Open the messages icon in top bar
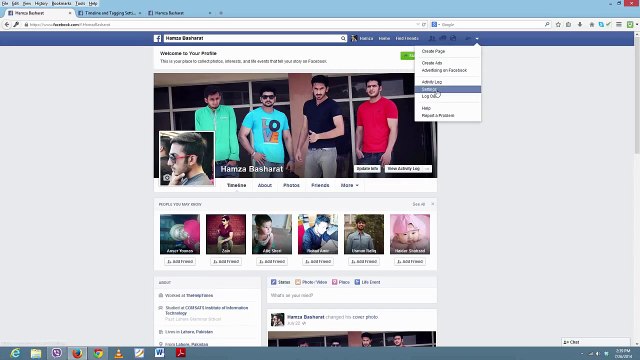640x360 pixels. point(442,38)
